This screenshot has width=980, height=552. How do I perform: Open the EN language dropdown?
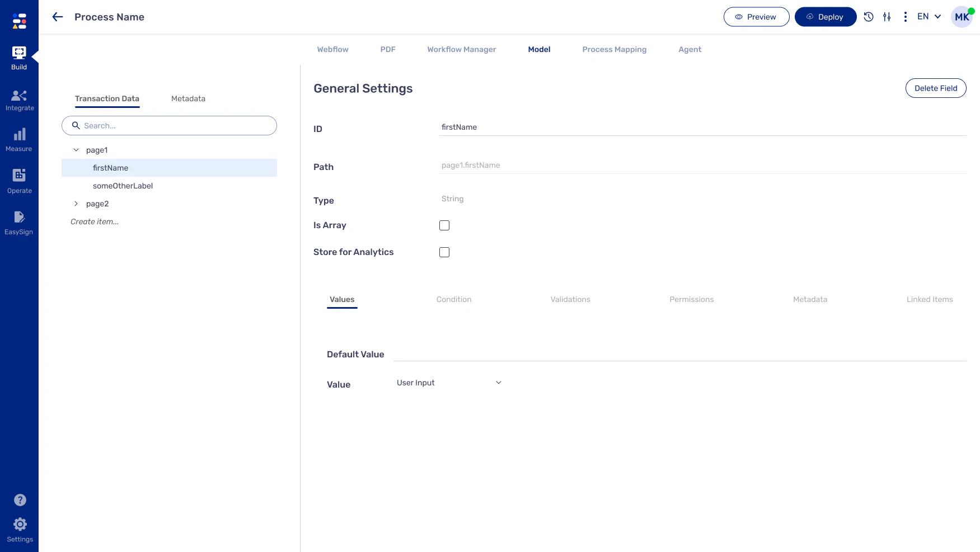point(928,16)
